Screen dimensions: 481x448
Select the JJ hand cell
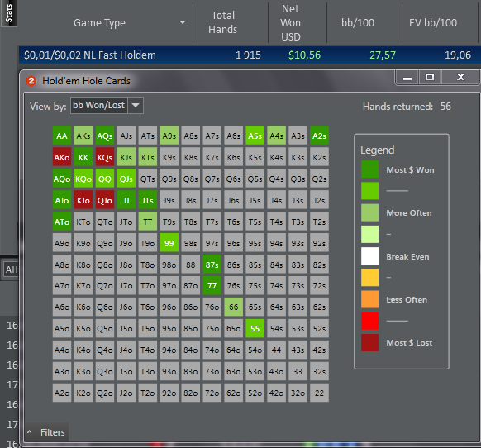click(x=126, y=200)
